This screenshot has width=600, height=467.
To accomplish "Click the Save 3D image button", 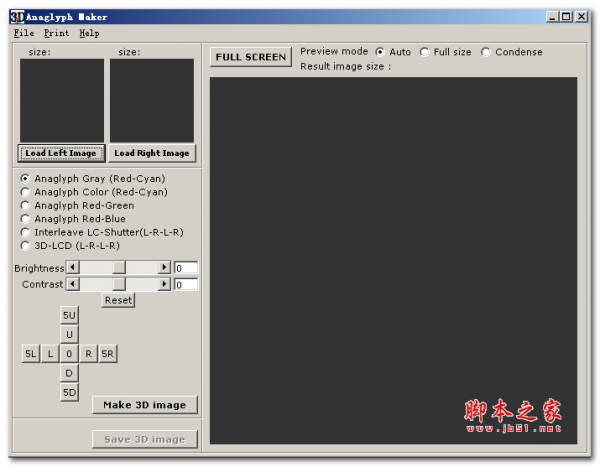I will pyautogui.click(x=145, y=439).
